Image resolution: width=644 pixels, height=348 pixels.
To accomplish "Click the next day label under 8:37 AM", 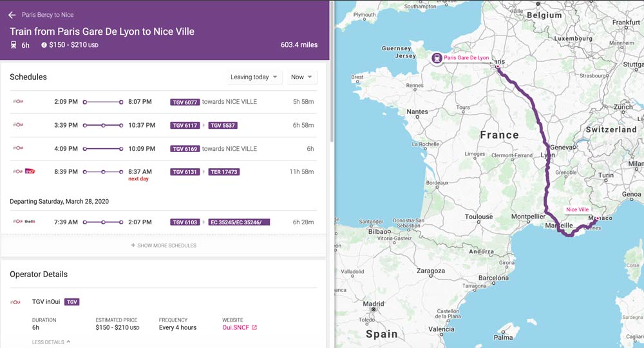I will click(x=138, y=179).
